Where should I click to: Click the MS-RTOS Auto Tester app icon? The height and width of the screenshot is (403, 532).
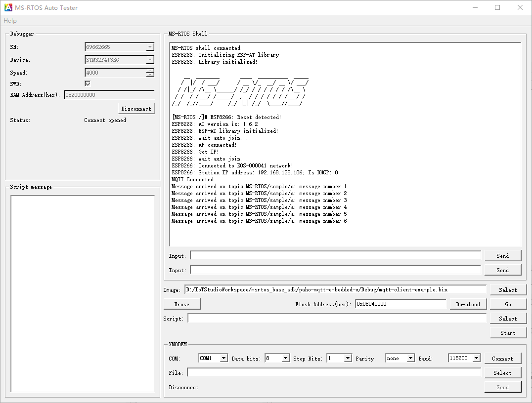coord(8,8)
